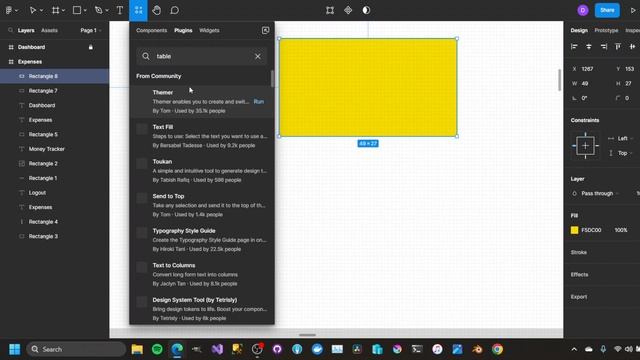Click align left icon
This screenshot has height=360, width=640.
pyautogui.click(x=574, y=47)
